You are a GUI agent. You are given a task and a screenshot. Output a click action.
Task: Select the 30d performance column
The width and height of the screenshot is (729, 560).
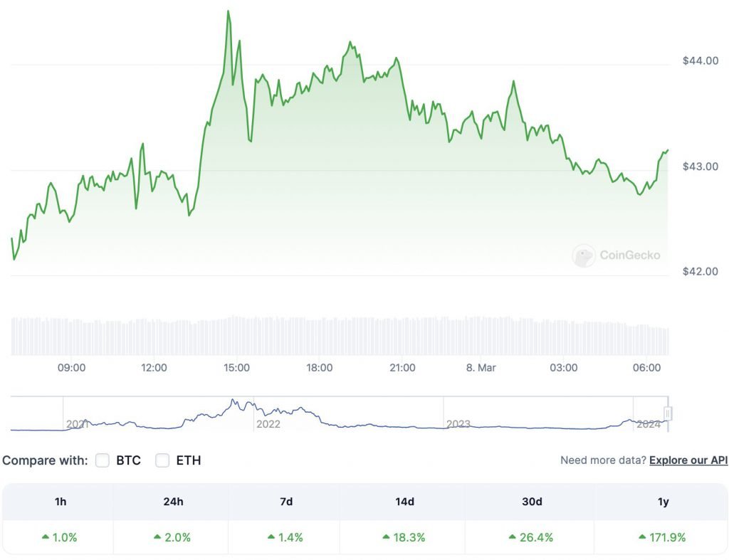tap(532, 502)
